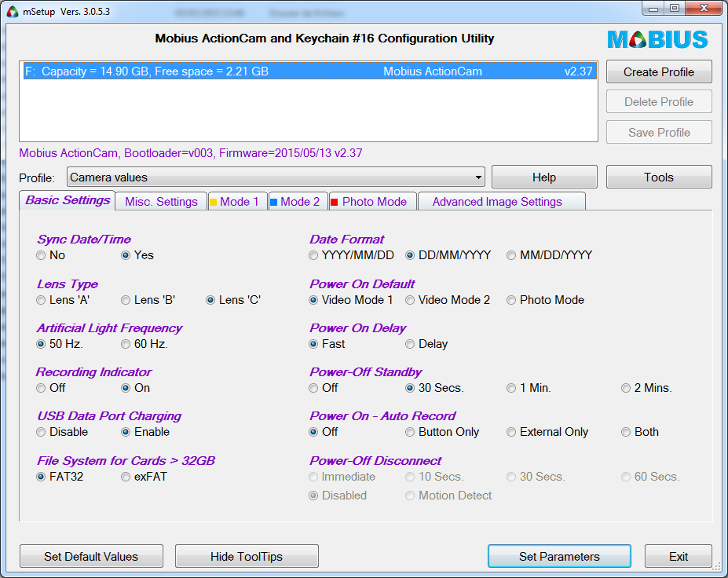Click the Create Profile button
The height and width of the screenshot is (578, 728).
(659, 72)
